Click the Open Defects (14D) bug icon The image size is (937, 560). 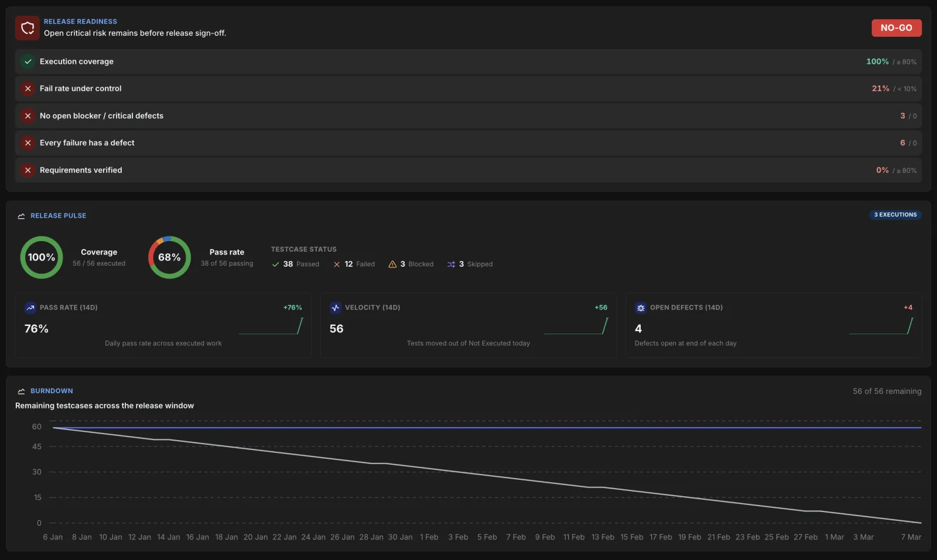640,308
